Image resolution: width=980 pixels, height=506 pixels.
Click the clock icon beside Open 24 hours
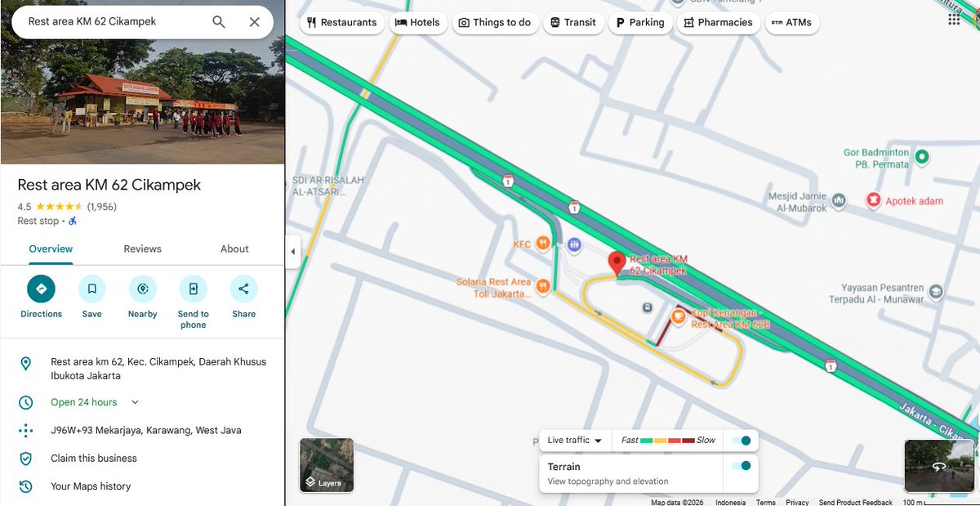25,402
